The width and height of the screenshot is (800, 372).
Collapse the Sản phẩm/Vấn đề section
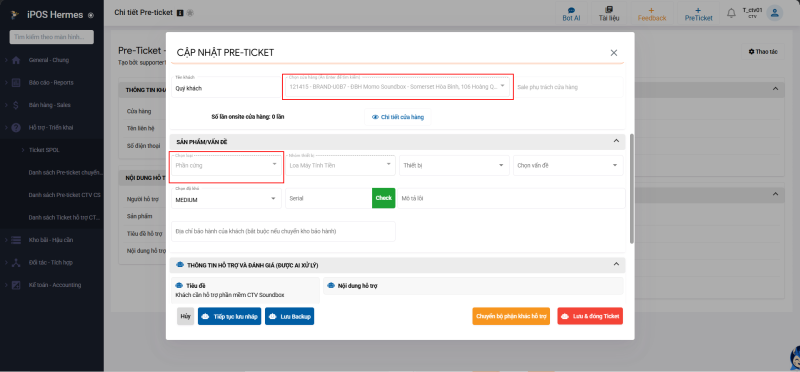click(616, 141)
